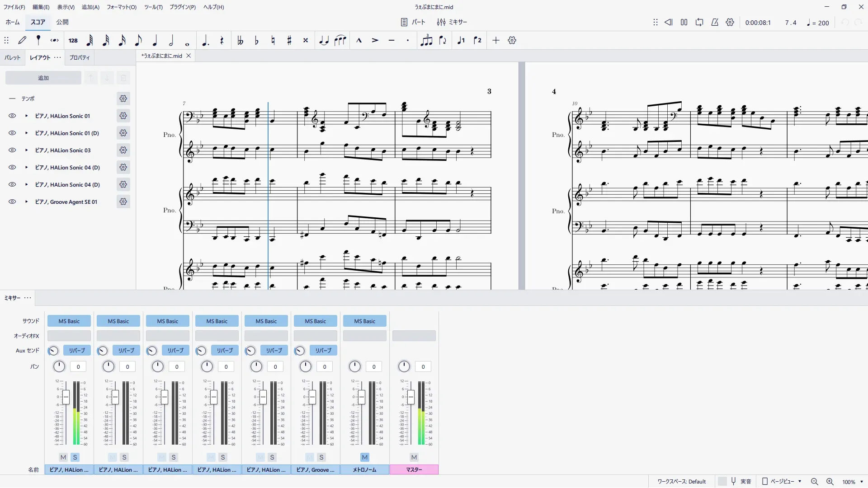
Task: Click the tie notes icon
Action: click(x=324, y=40)
